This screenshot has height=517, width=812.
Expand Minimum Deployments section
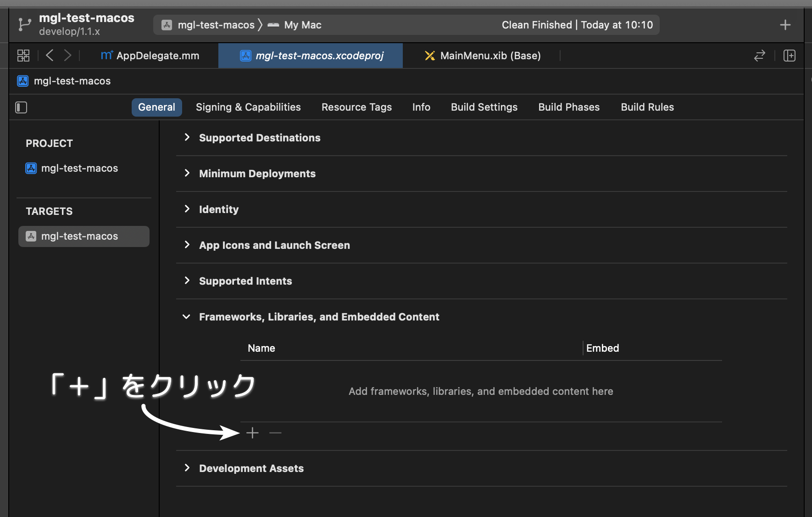point(187,173)
